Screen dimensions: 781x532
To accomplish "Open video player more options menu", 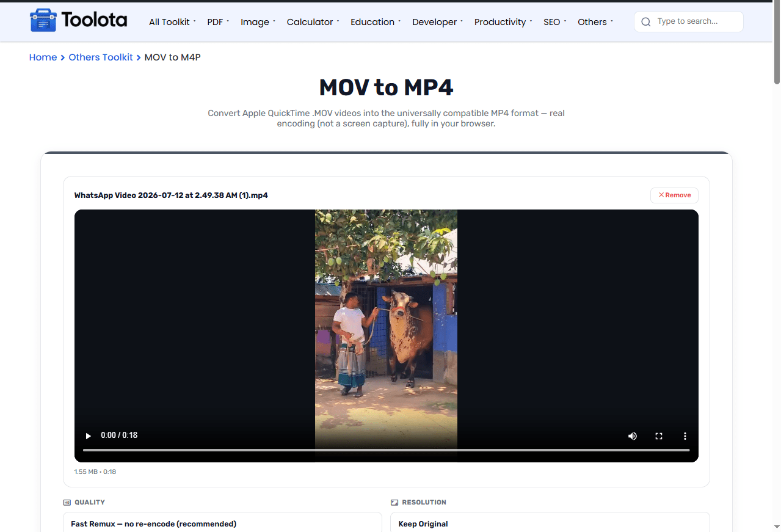I will 685,435.
